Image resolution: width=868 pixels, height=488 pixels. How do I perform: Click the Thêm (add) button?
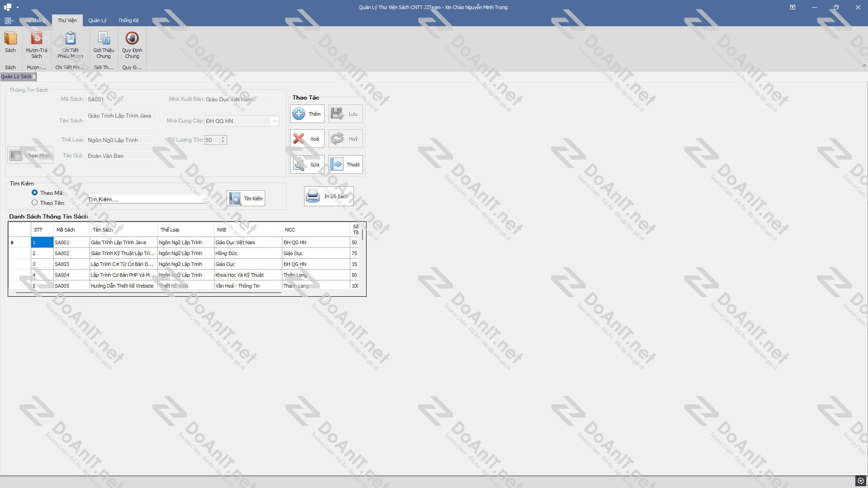pyautogui.click(x=307, y=114)
